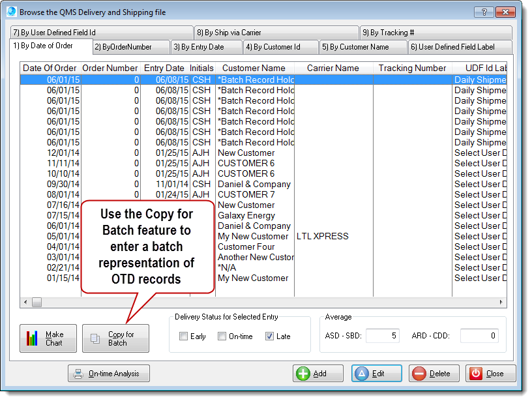
Task: Select the Galaxy Energy row
Action: [246, 216]
